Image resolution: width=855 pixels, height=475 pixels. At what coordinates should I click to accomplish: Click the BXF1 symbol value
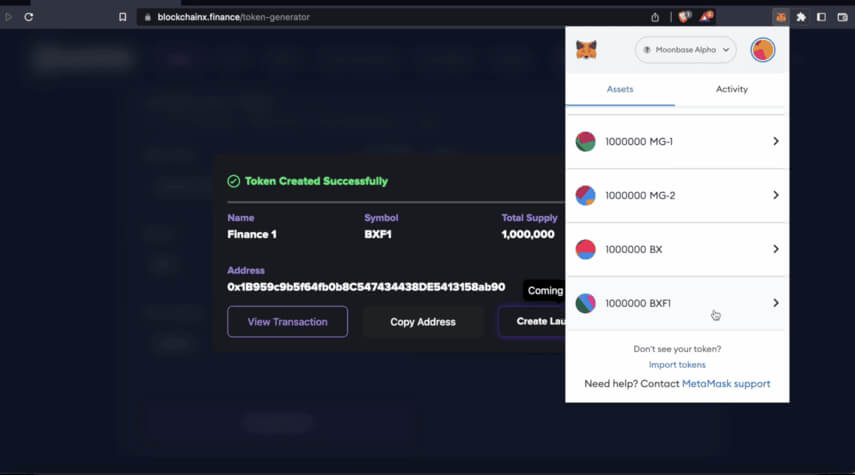pos(378,234)
